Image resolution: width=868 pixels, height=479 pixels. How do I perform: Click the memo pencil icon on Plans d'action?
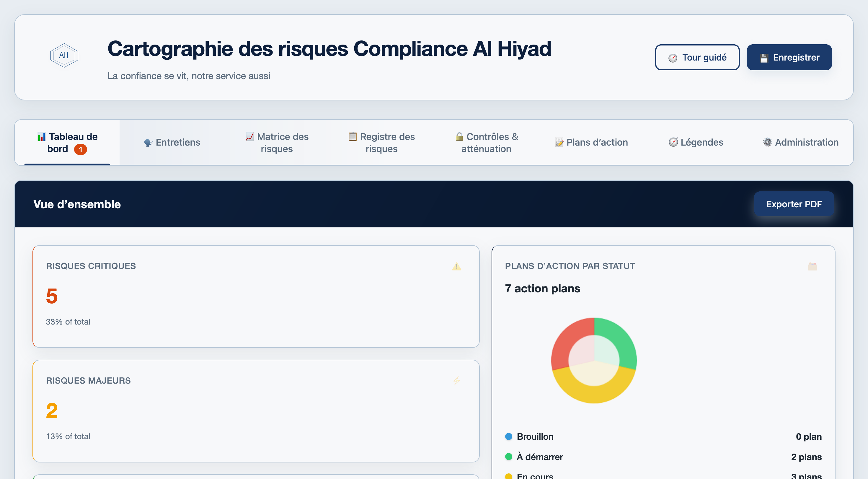[559, 143]
